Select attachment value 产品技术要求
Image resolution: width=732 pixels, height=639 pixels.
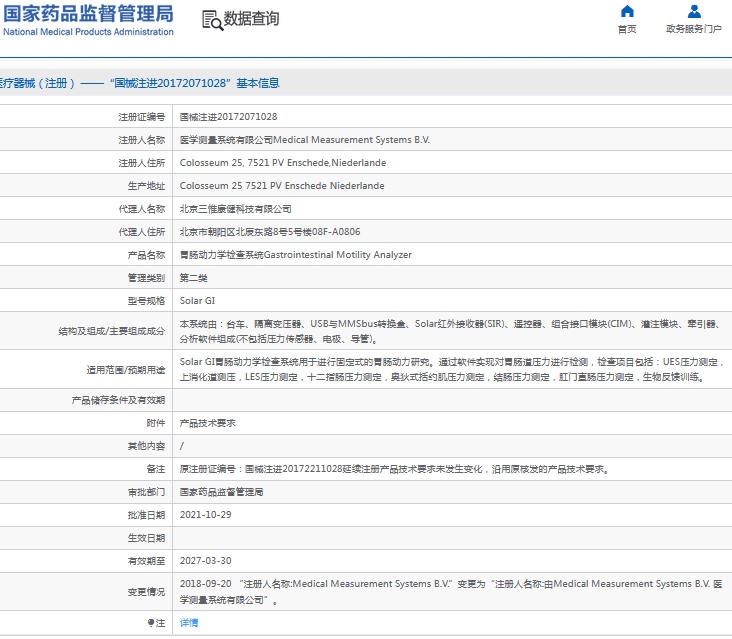coord(208,423)
